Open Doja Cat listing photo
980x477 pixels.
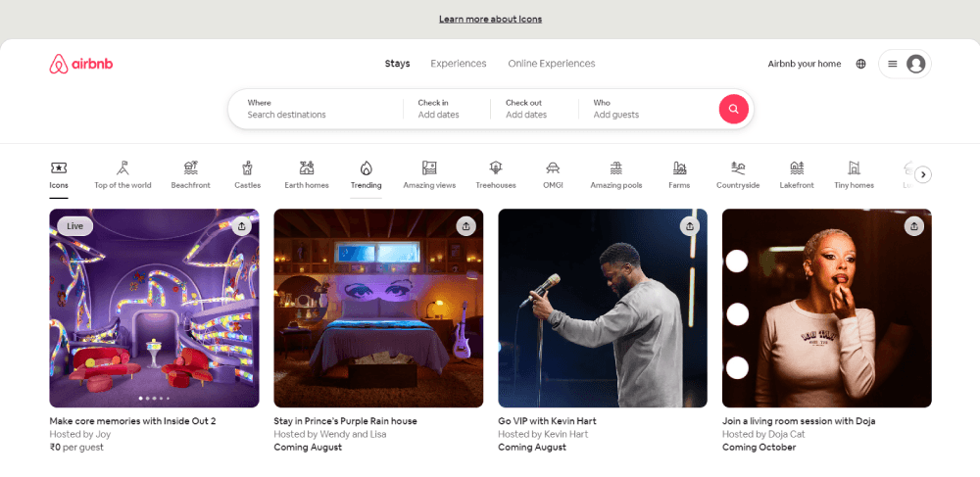(x=827, y=308)
